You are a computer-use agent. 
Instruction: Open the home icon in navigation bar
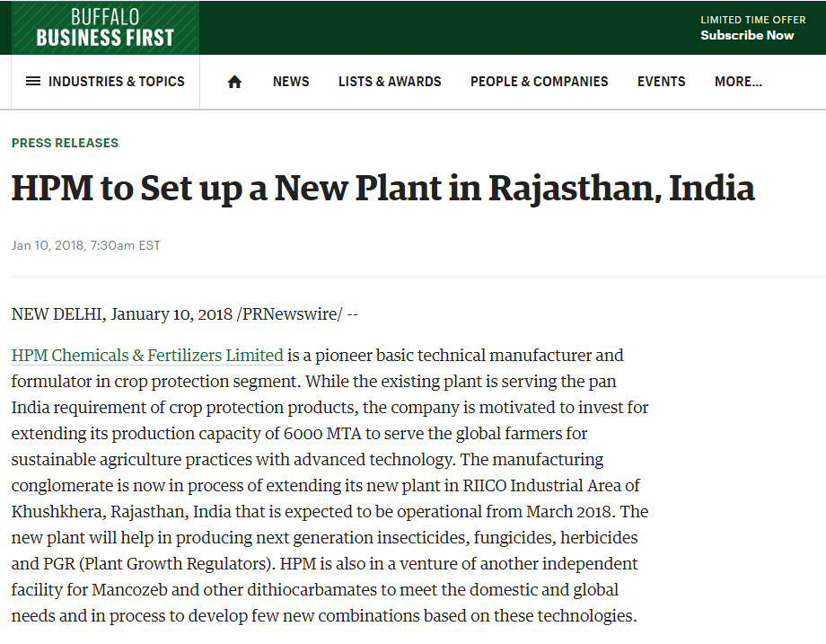[x=234, y=82]
